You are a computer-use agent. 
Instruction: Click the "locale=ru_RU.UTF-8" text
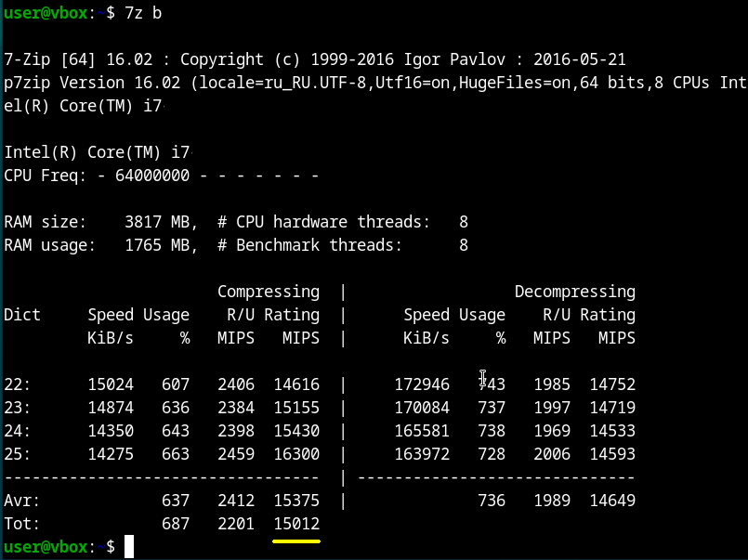[x=282, y=83]
